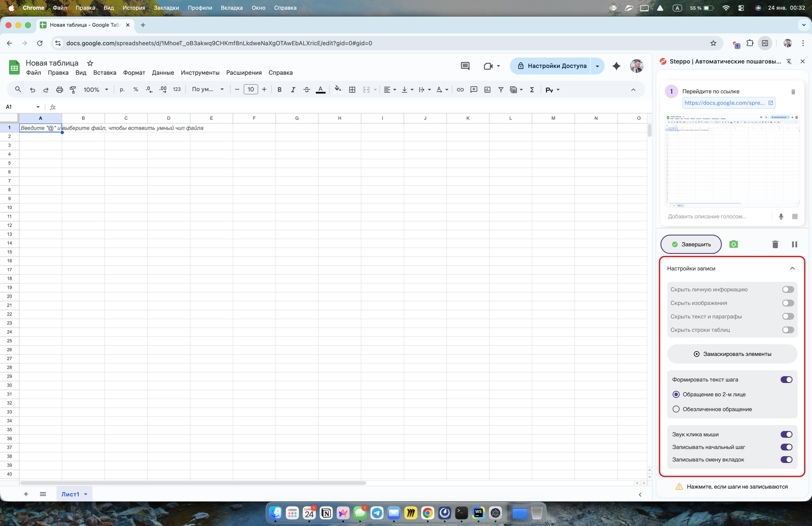
Task: Click the paint format roller icon
Action: coord(73,90)
